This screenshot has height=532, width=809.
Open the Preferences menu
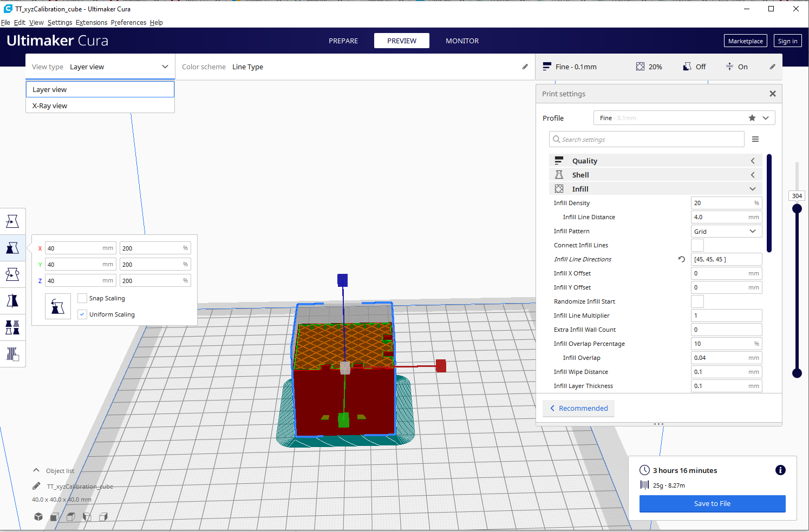(128, 23)
